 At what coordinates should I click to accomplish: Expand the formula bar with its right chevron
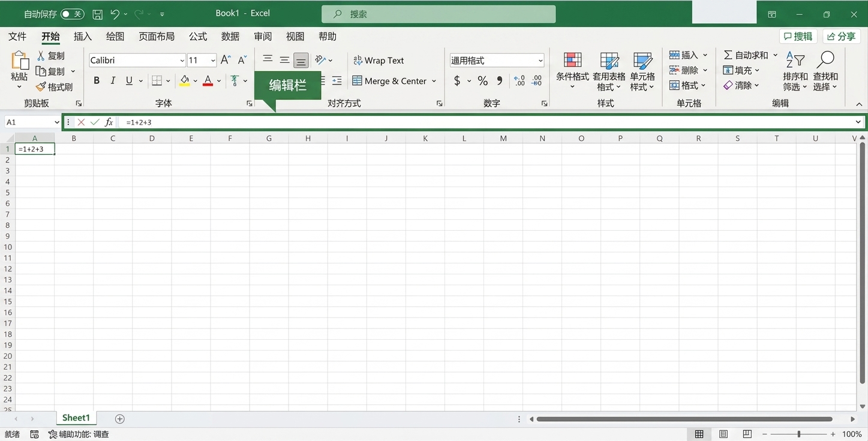click(858, 122)
